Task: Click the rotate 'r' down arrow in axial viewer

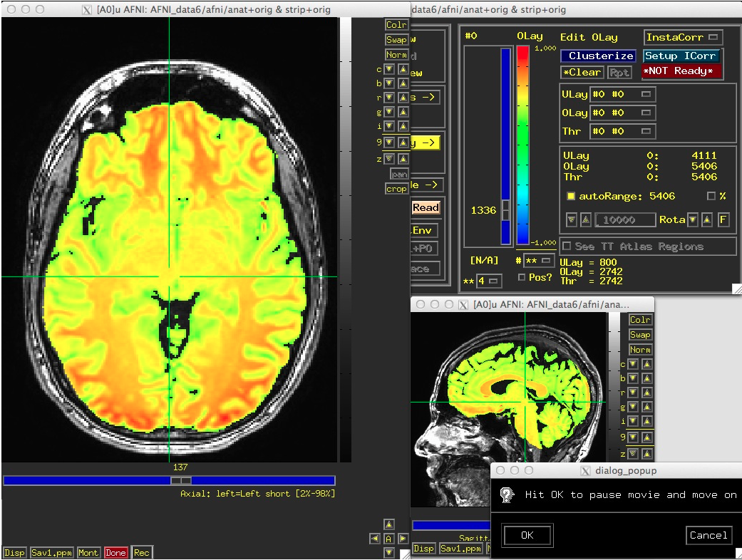Action: click(x=389, y=98)
